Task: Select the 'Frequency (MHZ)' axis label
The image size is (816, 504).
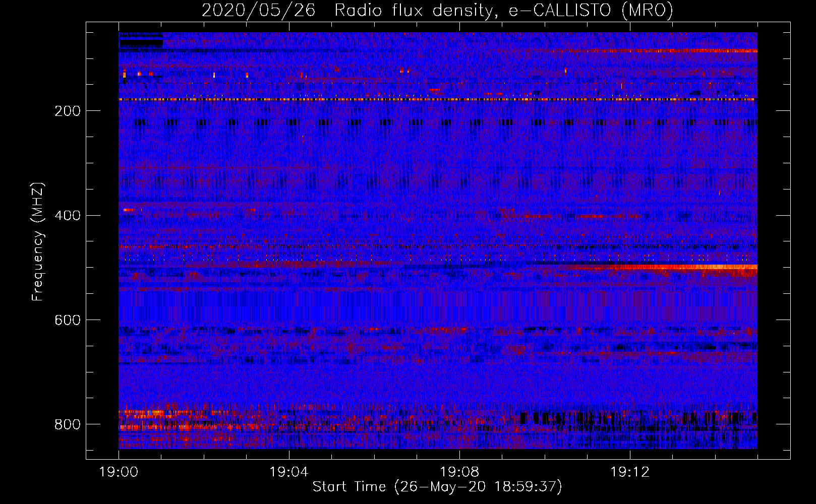Action: (x=38, y=241)
